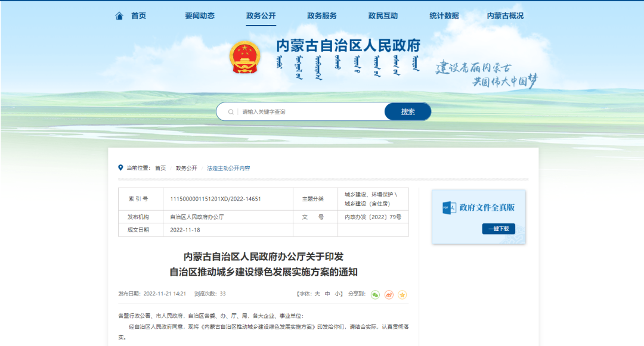
Task: Click the national emblem government logo
Action: (x=245, y=55)
